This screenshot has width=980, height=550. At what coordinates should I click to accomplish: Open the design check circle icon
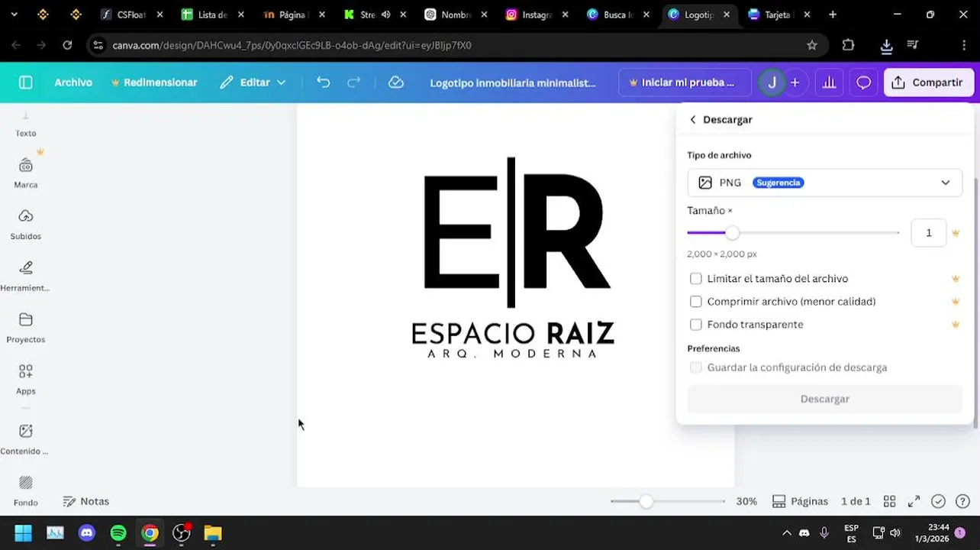tap(938, 501)
